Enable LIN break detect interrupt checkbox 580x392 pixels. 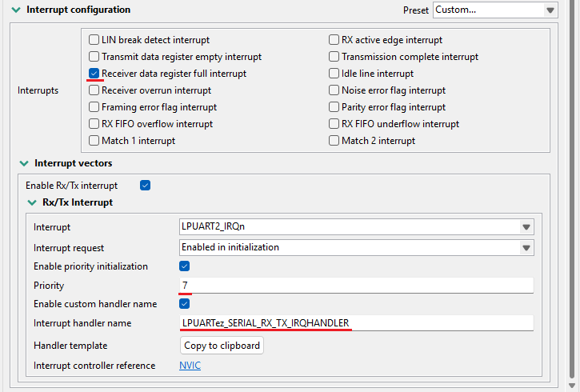(94, 40)
